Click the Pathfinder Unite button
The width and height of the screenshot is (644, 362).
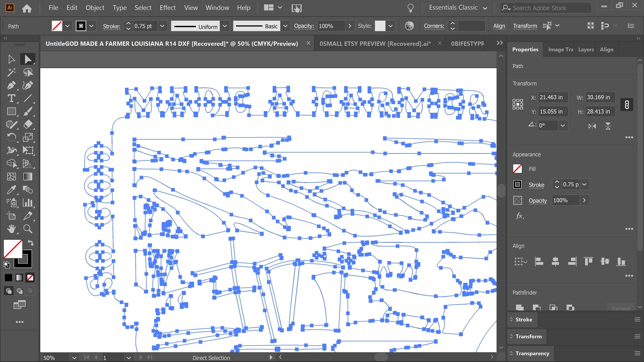coord(520,307)
